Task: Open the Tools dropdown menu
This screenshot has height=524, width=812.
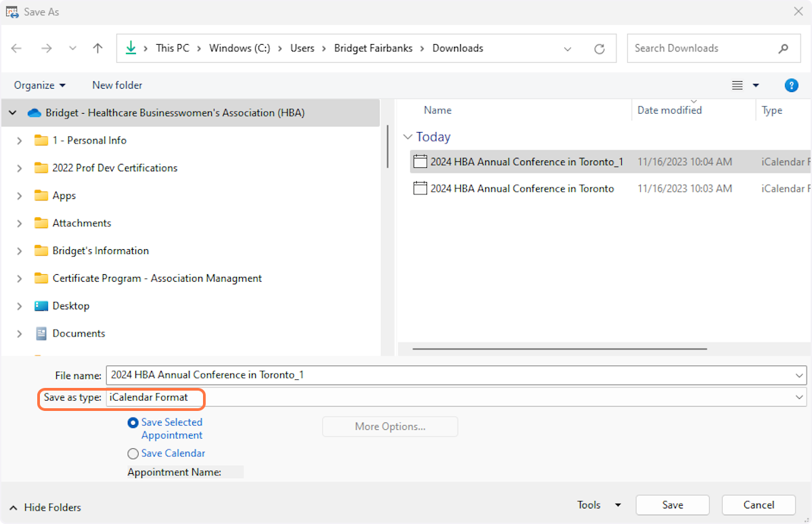Action: (x=599, y=505)
